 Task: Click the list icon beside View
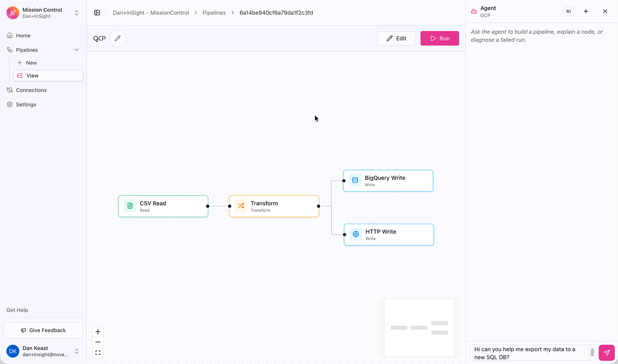coord(20,75)
